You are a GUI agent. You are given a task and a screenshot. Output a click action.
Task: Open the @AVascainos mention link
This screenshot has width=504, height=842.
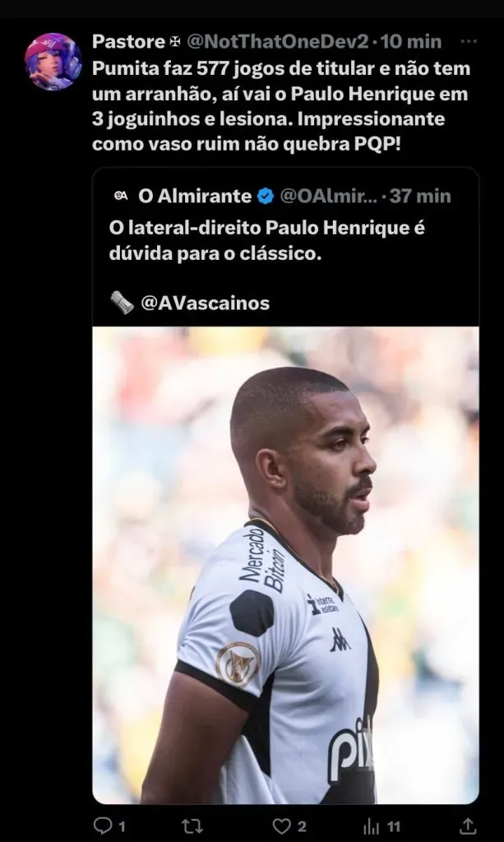(205, 303)
